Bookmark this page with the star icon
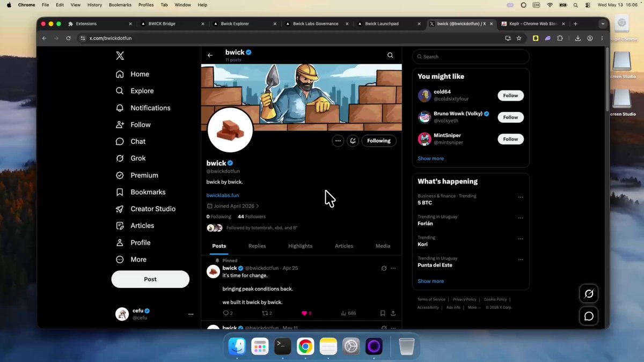This screenshot has width=644, height=362. tap(519, 38)
